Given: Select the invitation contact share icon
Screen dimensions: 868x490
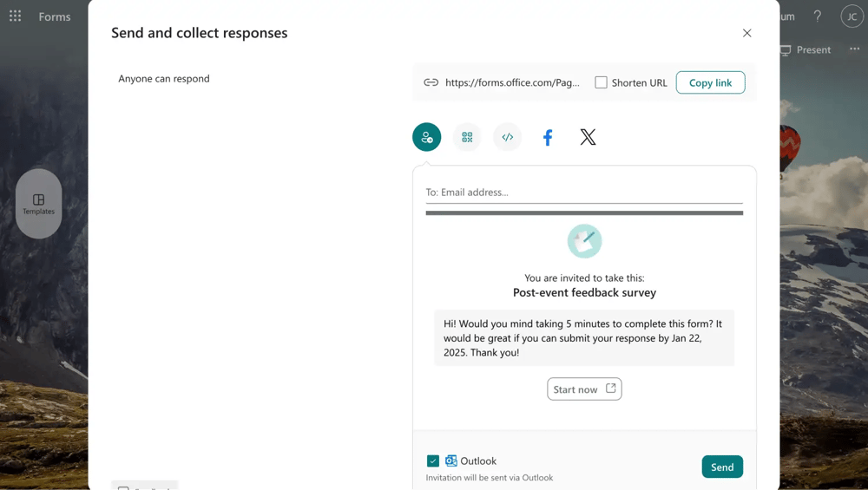Looking at the screenshot, I should (x=427, y=137).
